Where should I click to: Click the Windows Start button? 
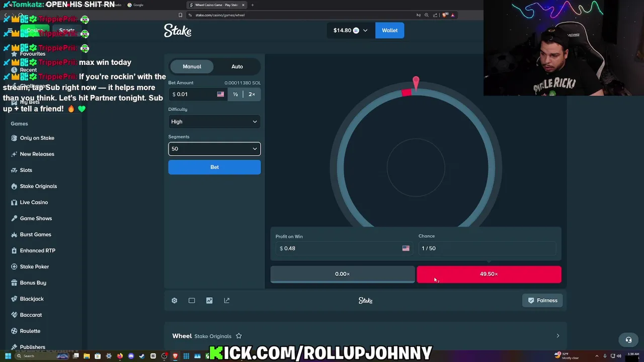[8, 356]
